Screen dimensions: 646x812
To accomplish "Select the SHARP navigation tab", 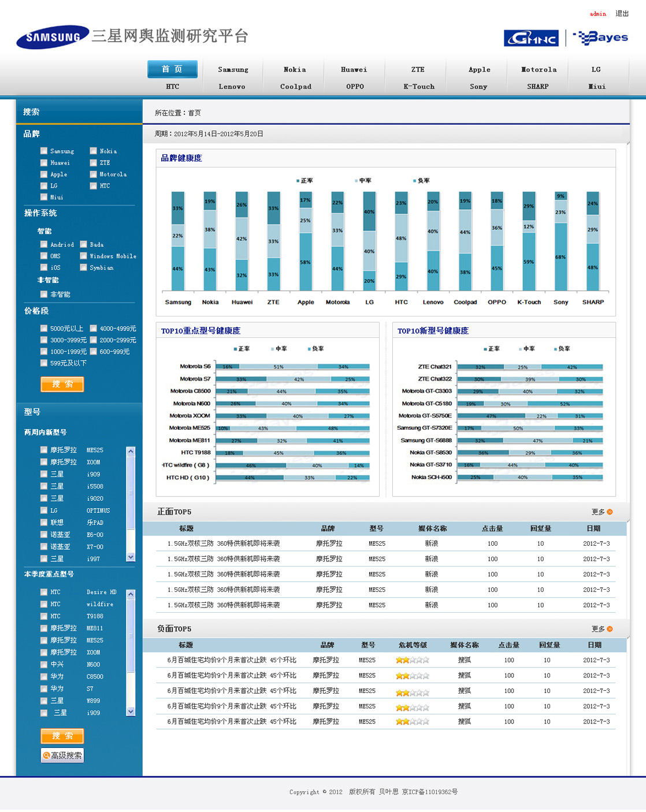I will [x=538, y=87].
